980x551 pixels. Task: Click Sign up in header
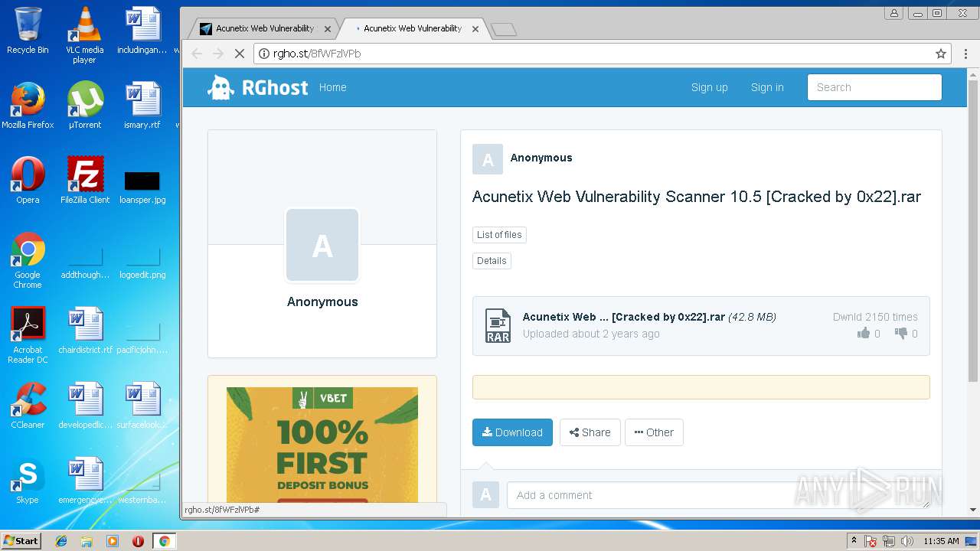710,87
